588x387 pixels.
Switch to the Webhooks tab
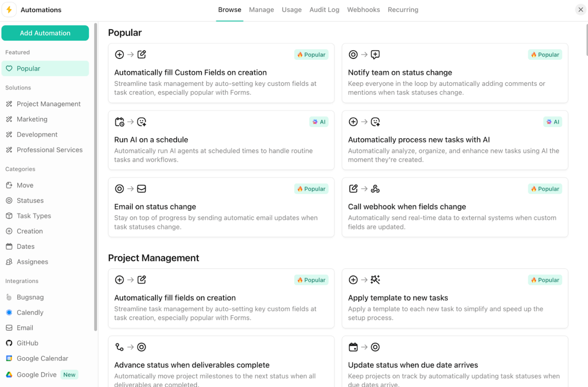click(363, 9)
